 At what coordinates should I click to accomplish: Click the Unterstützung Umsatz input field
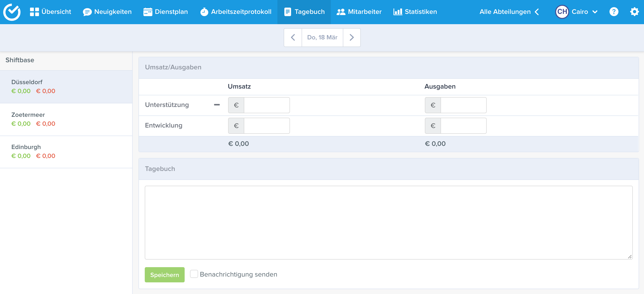click(267, 105)
